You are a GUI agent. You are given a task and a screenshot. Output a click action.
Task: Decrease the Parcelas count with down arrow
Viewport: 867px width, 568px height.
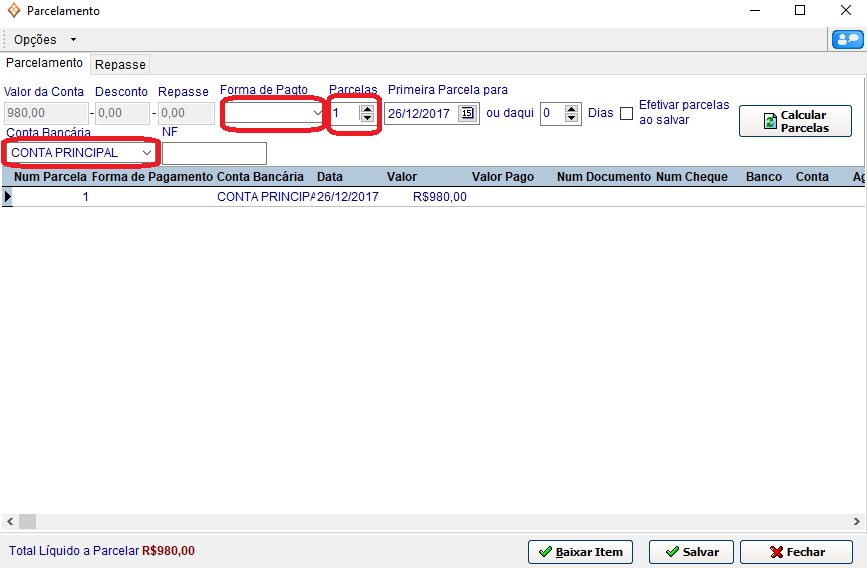pyautogui.click(x=367, y=118)
